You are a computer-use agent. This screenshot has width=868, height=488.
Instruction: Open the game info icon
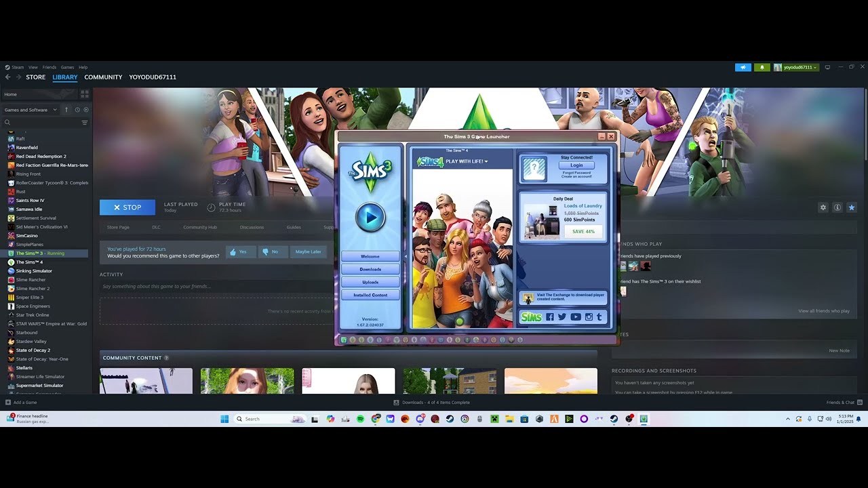pos(837,207)
